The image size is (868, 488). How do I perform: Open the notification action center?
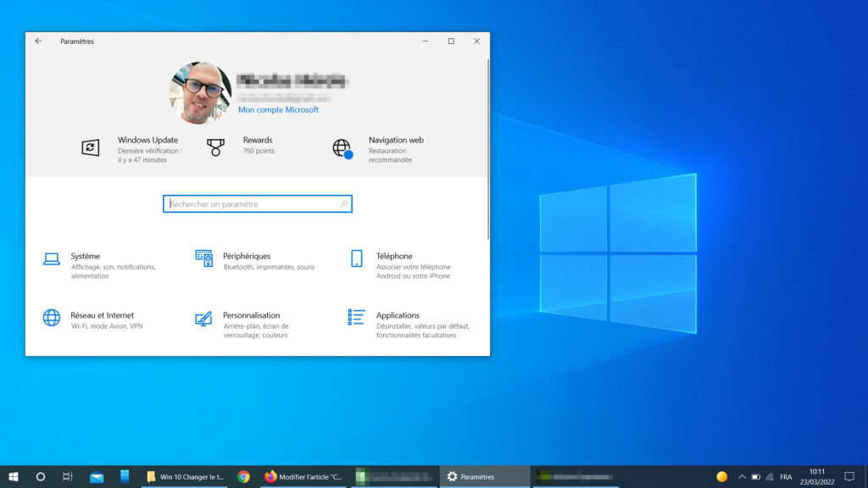[849, 476]
